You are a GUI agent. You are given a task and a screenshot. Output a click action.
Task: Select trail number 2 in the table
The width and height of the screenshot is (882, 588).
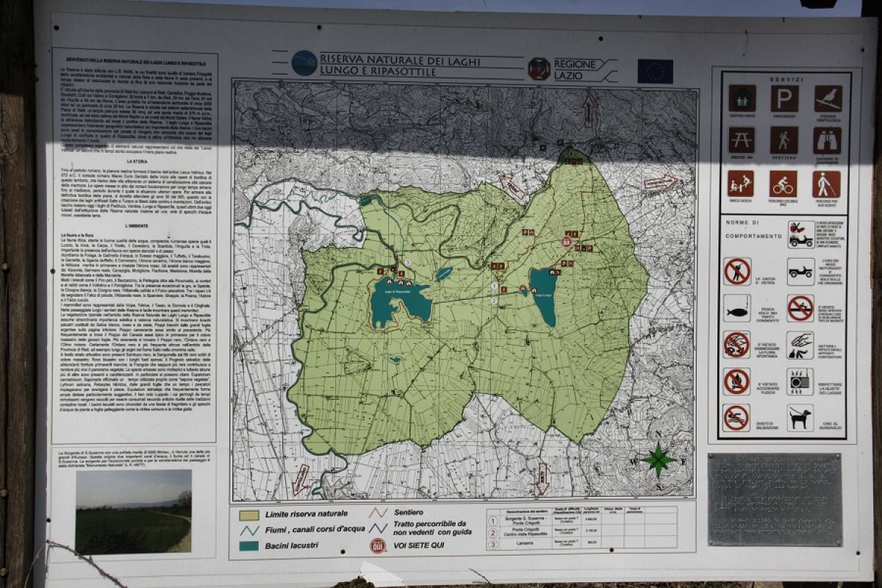tap(493, 533)
